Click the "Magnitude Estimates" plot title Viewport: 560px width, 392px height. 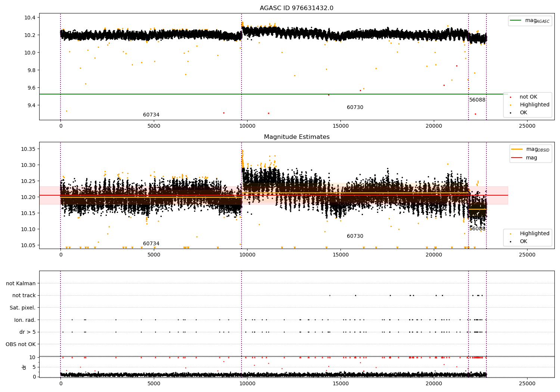(296, 137)
